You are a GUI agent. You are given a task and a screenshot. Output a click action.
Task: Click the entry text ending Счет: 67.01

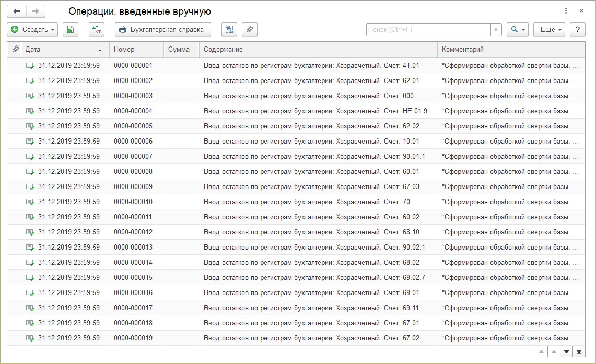(x=311, y=323)
